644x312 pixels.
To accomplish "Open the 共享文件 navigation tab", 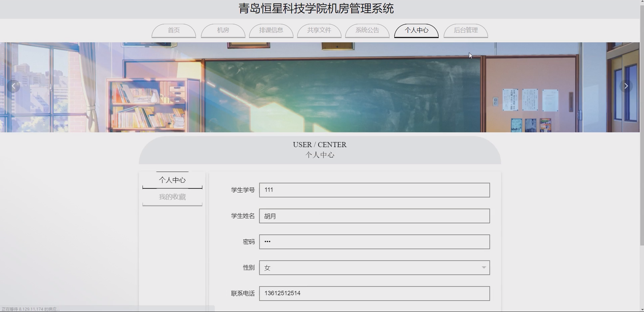I will pyautogui.click(x=319, y=31).
